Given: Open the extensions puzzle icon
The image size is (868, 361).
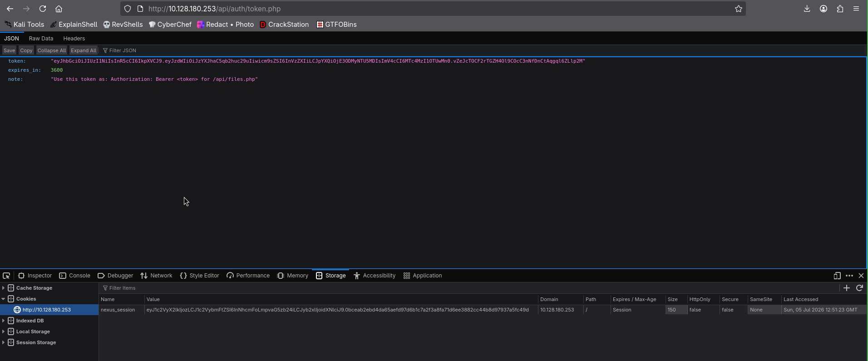Looking at the screenshot, I should point(840,9).
